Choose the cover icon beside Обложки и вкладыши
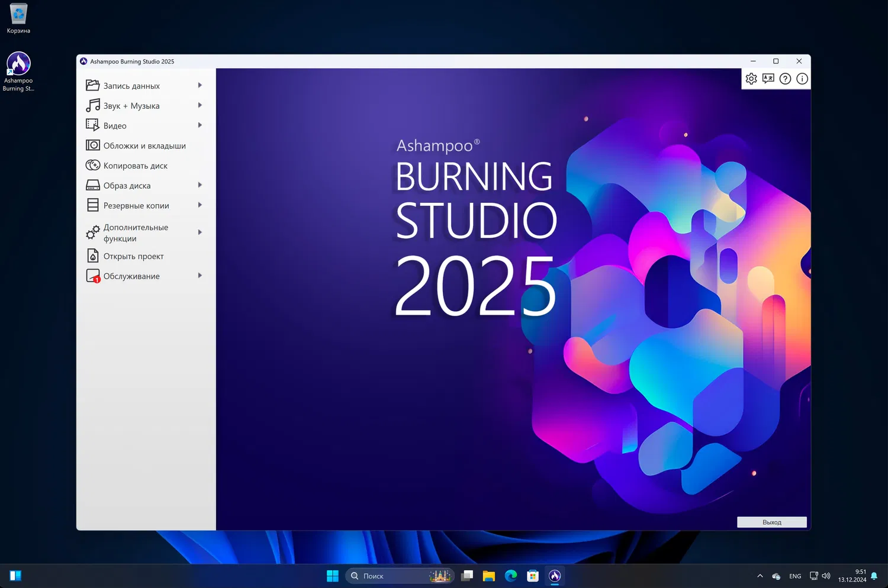The height and width of the screenshot is (588, 888). (93, 145)
